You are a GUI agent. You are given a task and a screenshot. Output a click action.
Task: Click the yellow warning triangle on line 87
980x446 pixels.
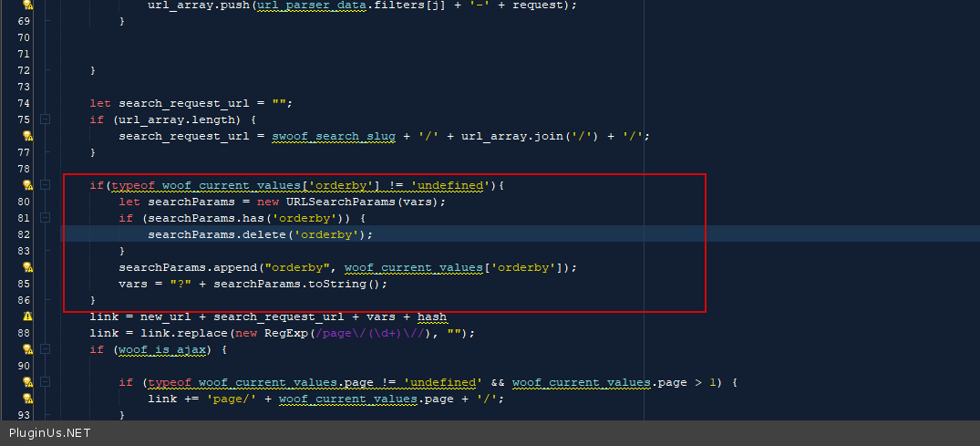(x=27, y=316)
